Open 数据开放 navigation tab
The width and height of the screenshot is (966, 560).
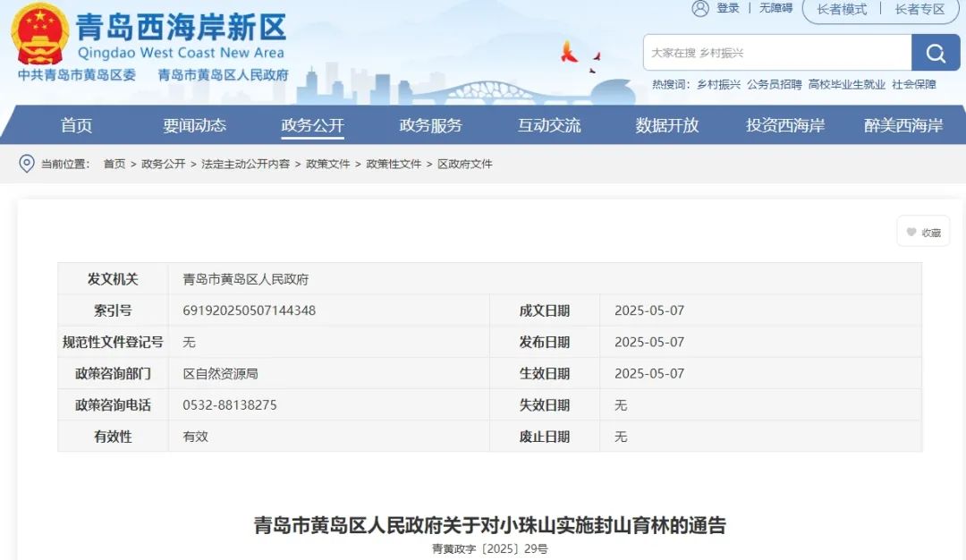pyautogui.click(x=667, y=125)
